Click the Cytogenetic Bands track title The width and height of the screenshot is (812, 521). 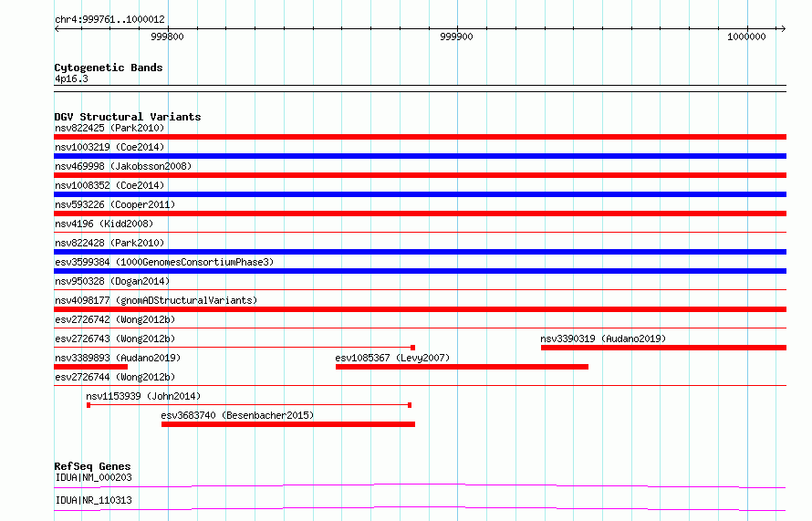(x=109, y=68)
